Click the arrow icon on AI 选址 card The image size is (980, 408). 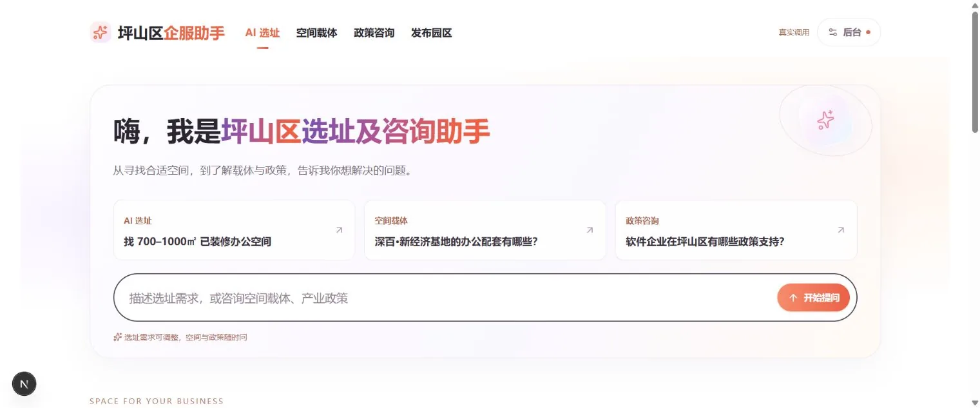[340, 230]
